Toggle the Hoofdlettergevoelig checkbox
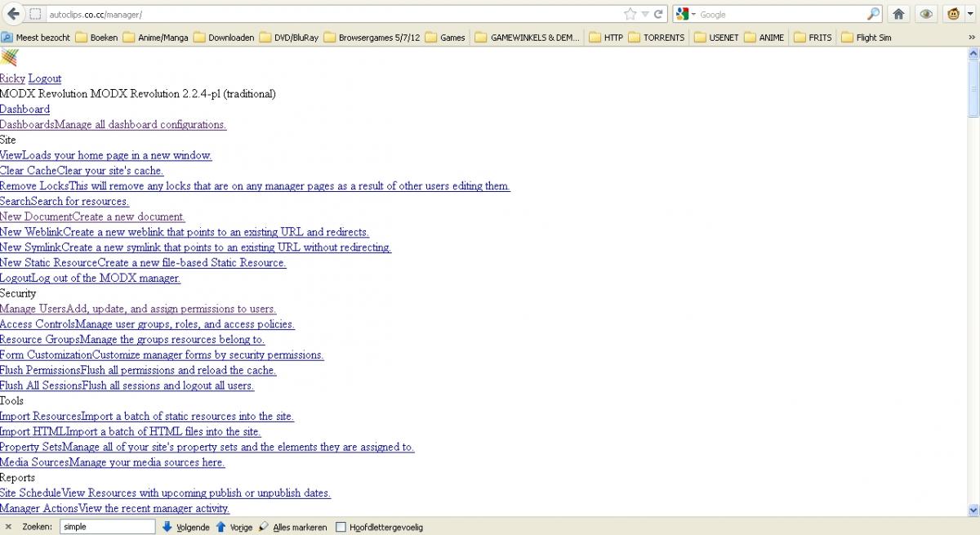Viewport: 980px width, 535px height. pos(341,528)
